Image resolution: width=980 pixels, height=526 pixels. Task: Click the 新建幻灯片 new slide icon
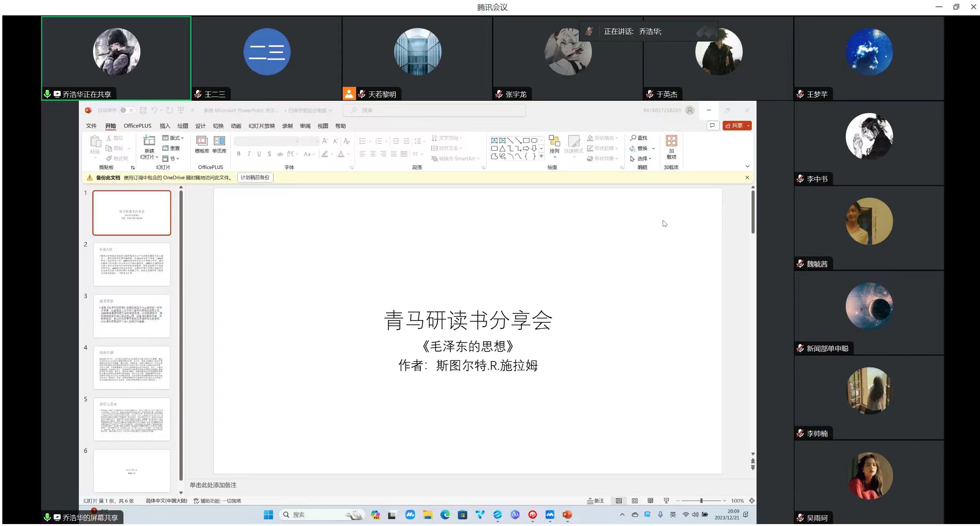pyautogui.click(x=149, y=141)
